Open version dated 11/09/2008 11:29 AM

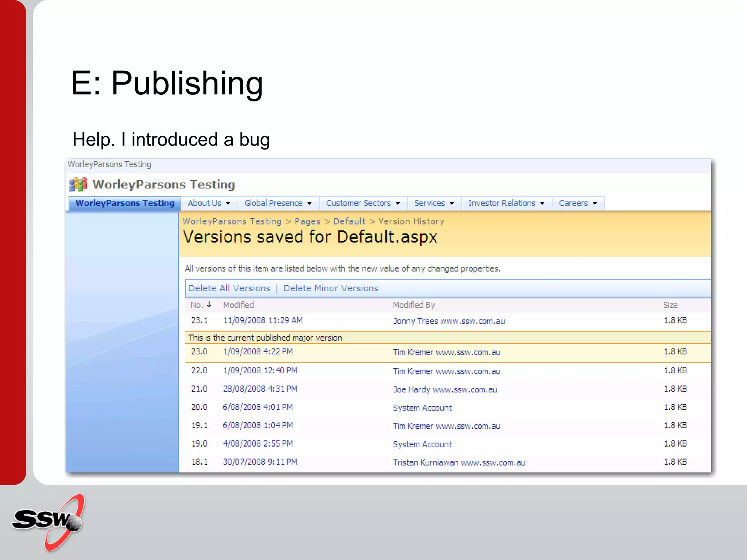(263, 320)
